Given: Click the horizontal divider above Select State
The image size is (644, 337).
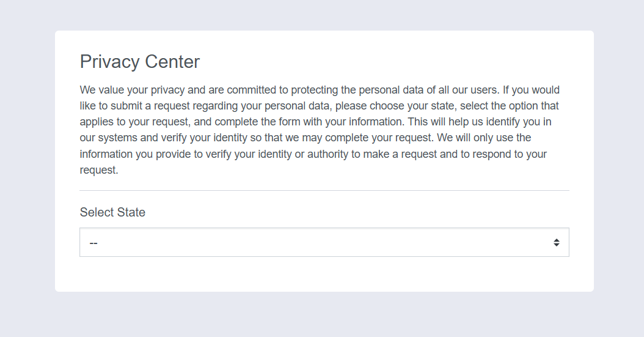Looking at the screenshot, I should point(324,190).
